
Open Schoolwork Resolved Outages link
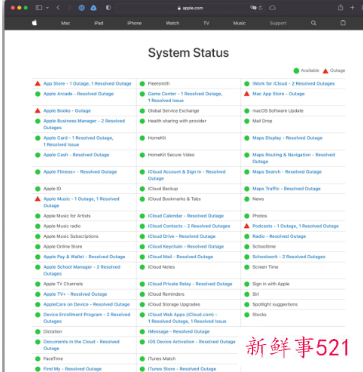[289, 257]
